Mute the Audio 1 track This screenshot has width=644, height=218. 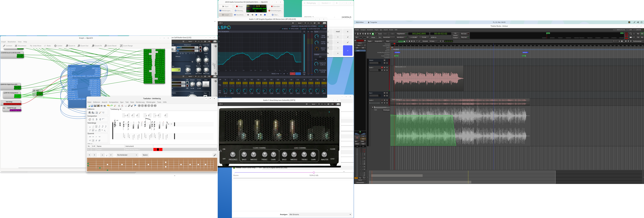pyautogui.click(x=385, y=68)
